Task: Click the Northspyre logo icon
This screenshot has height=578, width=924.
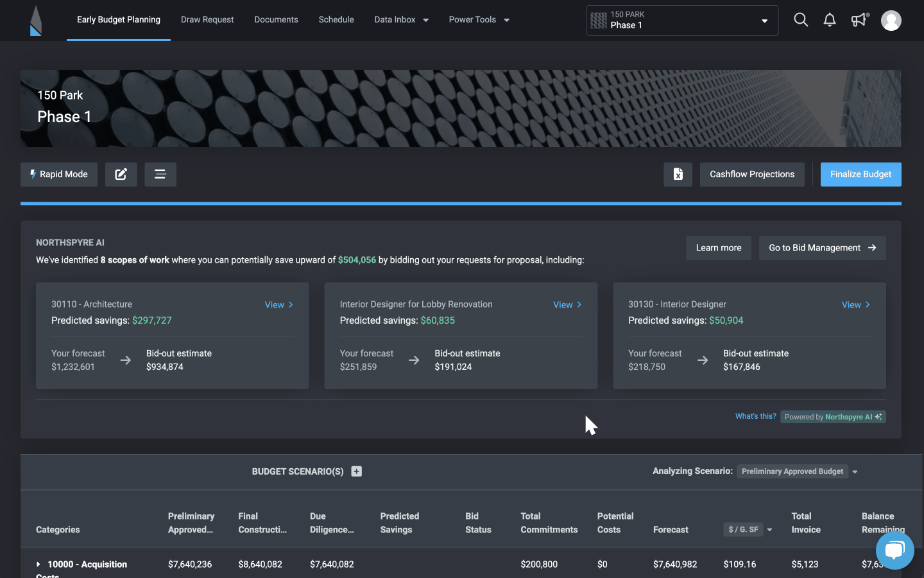Action: 36,21
